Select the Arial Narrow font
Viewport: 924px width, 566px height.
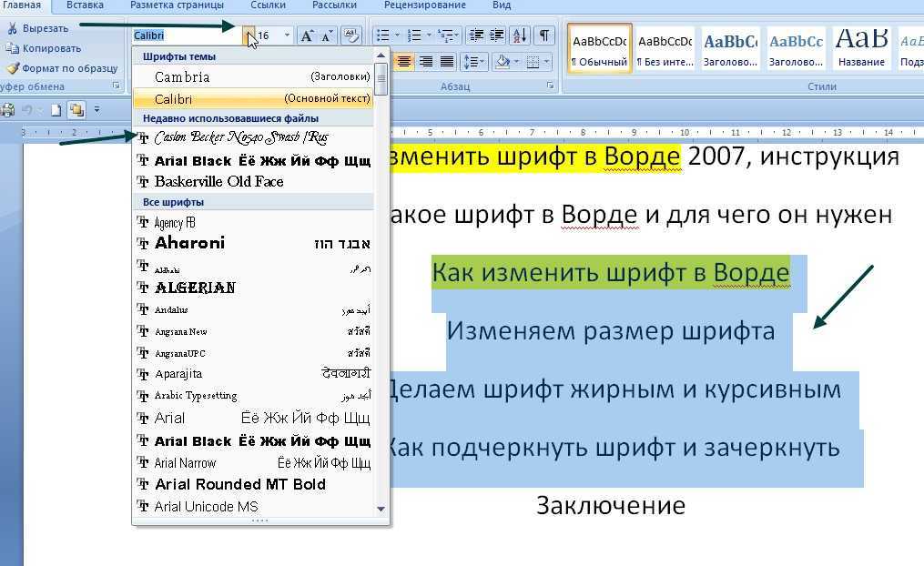pyautogui.click(x=253, y=463)
